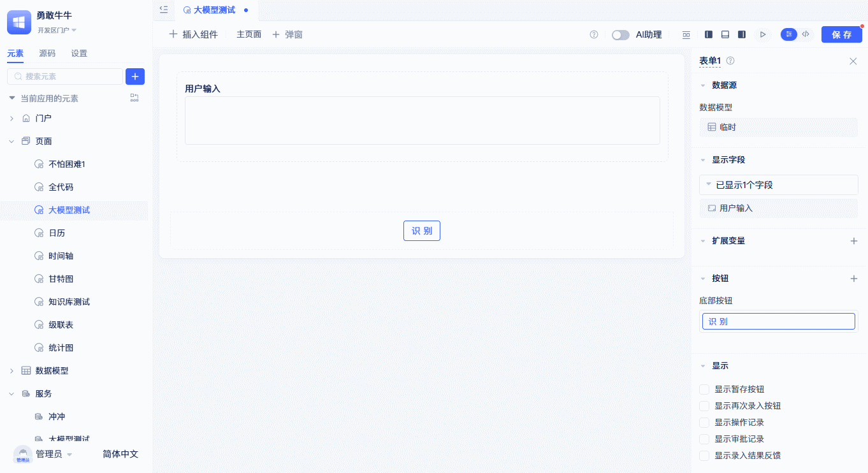Click the blue plus add element button
Screen dimensions: 868x473
pyautogui.click(x=135, y=76)
